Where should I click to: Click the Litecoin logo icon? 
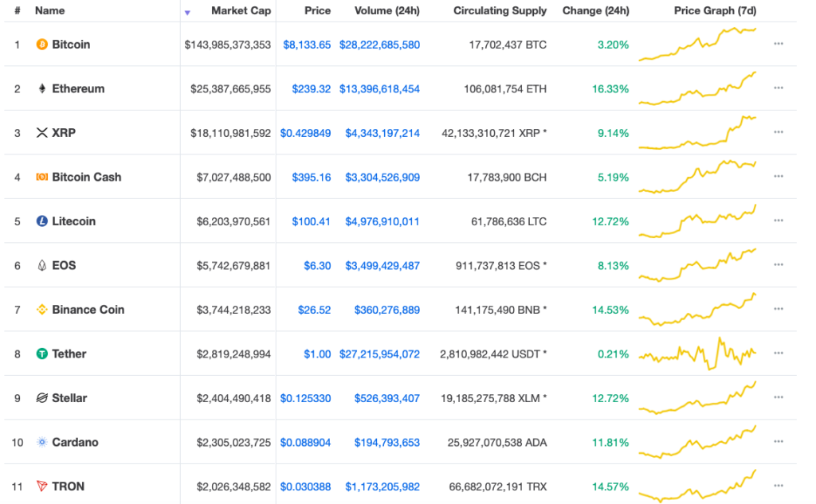coord(41,221)
